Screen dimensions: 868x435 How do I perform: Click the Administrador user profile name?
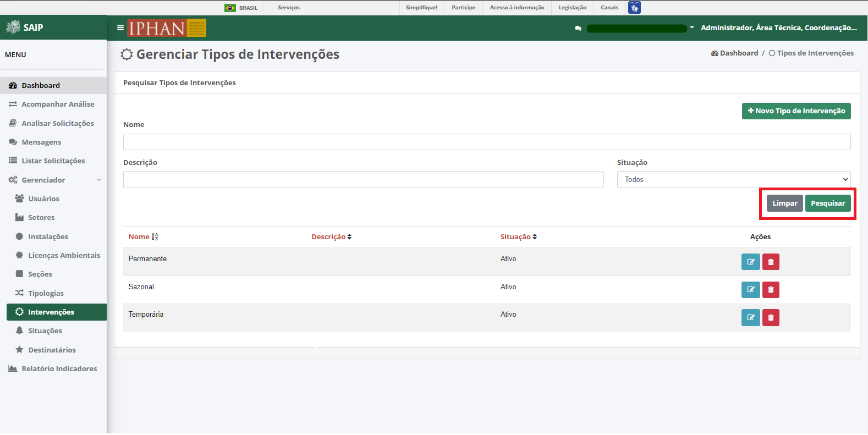click(x=779, y=27)
